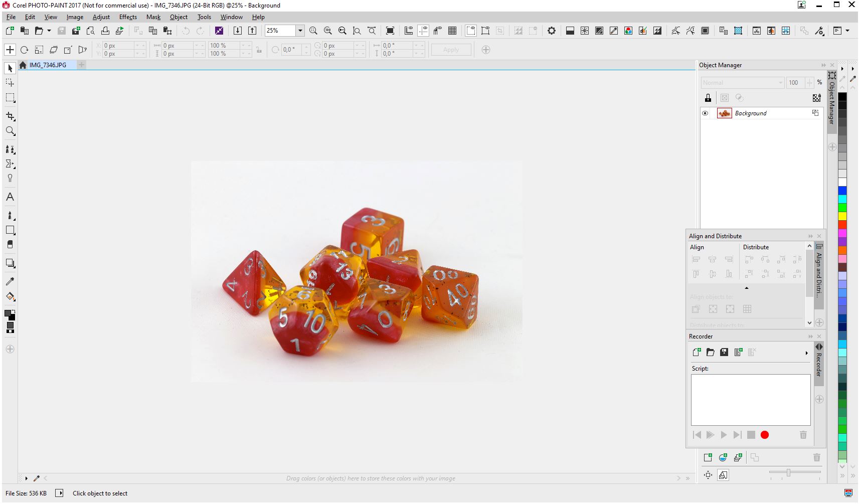Toggle Show Mask Marquee button
Image resolution: width=859 pixels, height=504 pixels.
click(x=470, y=31)
